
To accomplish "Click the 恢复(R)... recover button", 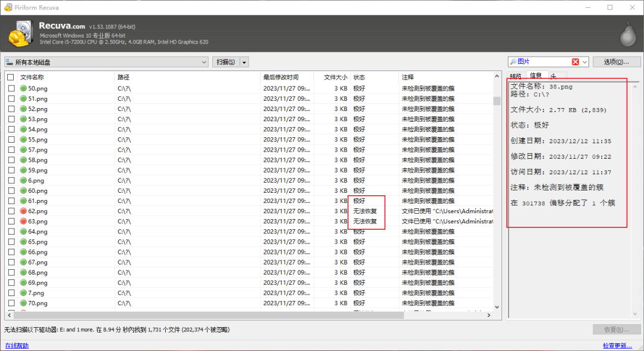I will tap(617, 330).
